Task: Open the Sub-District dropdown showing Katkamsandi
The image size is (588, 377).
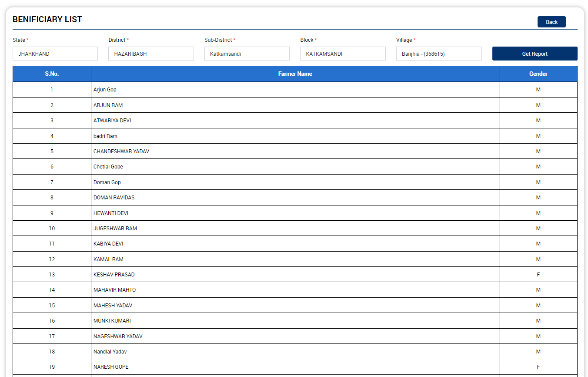Action: 247,54
